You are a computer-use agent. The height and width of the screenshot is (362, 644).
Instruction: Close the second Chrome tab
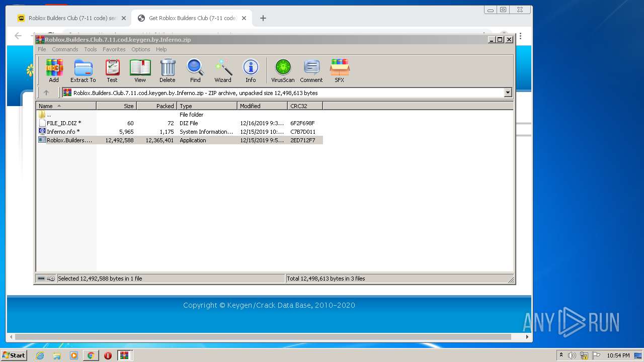tap(244, 18)
